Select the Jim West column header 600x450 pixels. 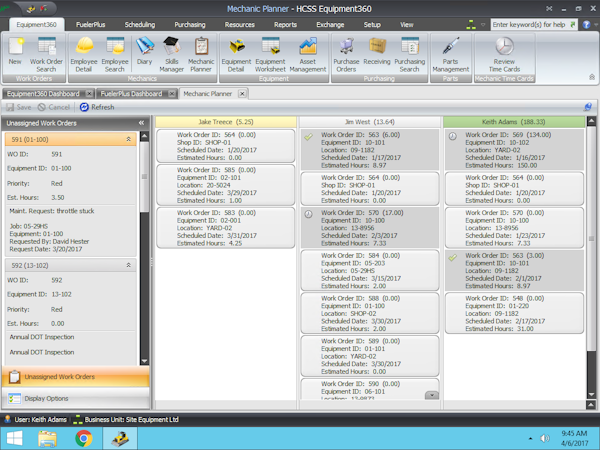click(x=370, y=122)
